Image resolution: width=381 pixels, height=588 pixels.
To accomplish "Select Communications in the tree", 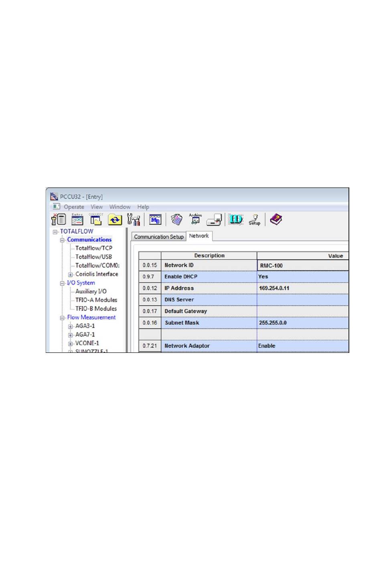I will pyautogui.click(x=89, y=240).
